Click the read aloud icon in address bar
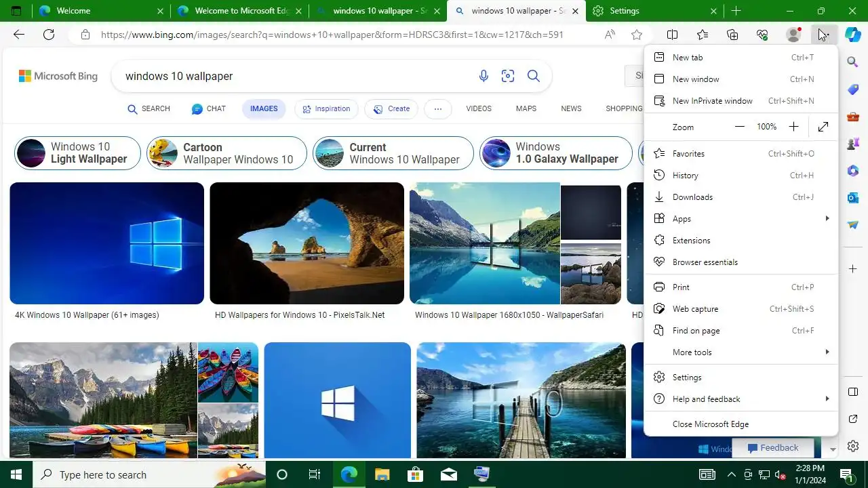868x488 pixels. 610,35
